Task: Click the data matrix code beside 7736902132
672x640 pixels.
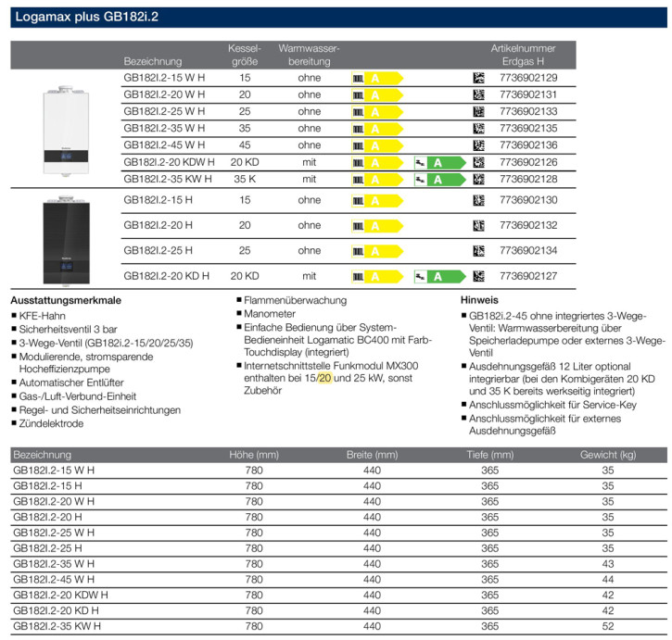Action: (x=478, y=225)
